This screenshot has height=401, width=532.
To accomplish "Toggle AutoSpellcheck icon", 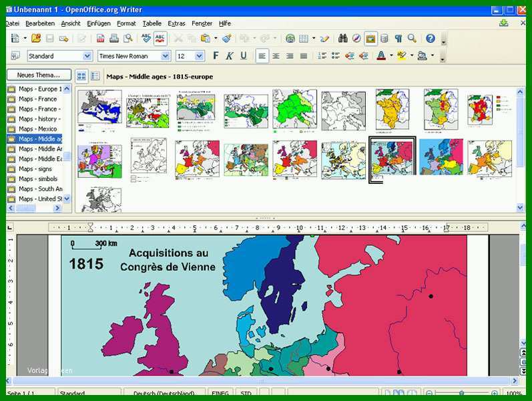I will (x=160, y=38).
